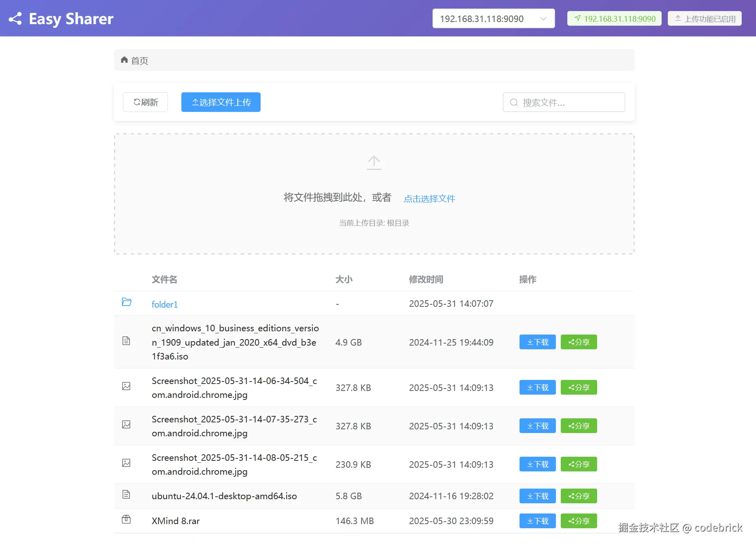This screenshot has height=547, width=756.
Task: Click the date 2025-05-30 23:09:59
Action: [451, 521]
